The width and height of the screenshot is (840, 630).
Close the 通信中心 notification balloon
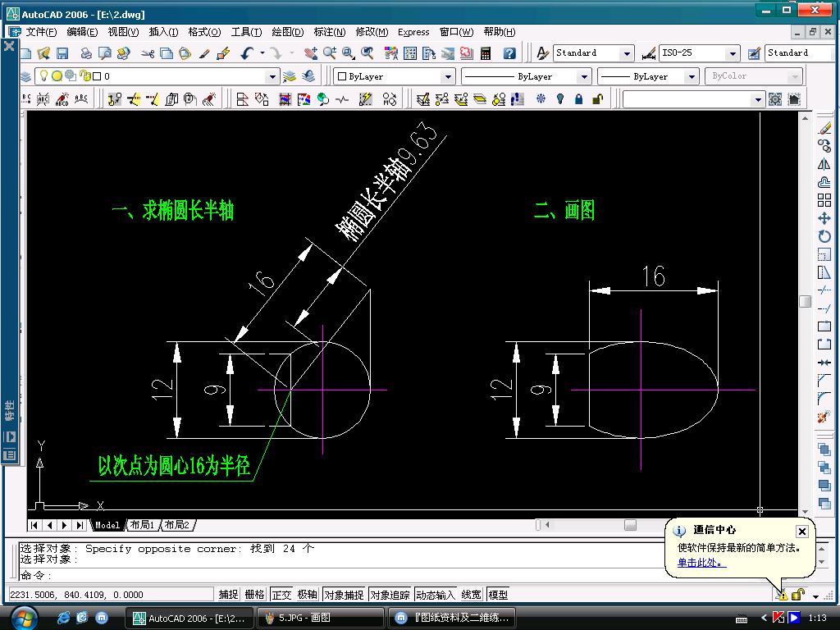pos(802,531)
